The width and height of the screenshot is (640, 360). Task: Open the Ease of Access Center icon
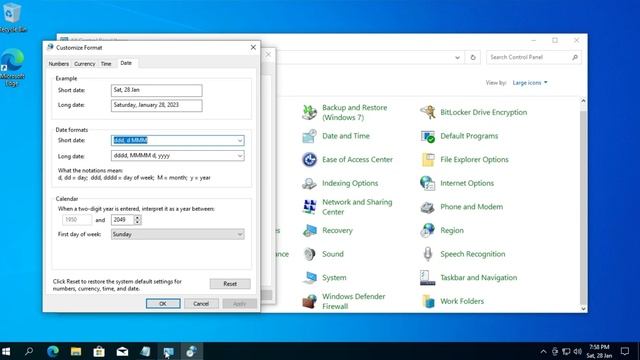309,160
